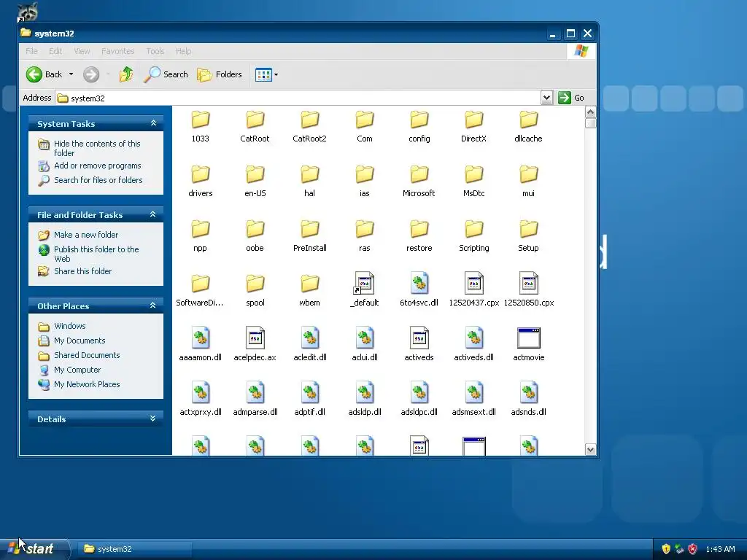Collapse the Other Places panel

click(153, 306)
